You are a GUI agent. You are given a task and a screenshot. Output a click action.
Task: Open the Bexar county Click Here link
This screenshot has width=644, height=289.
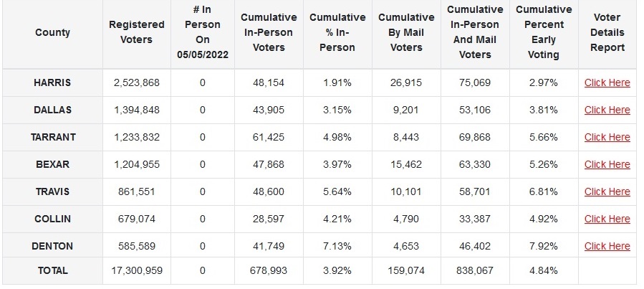pos(607,164)
